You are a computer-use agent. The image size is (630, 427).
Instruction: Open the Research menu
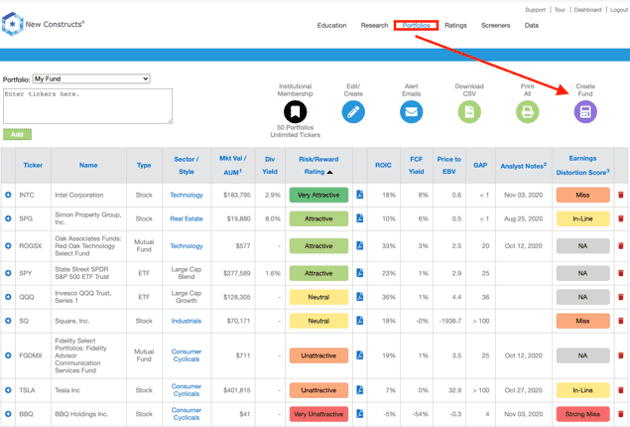374,25
